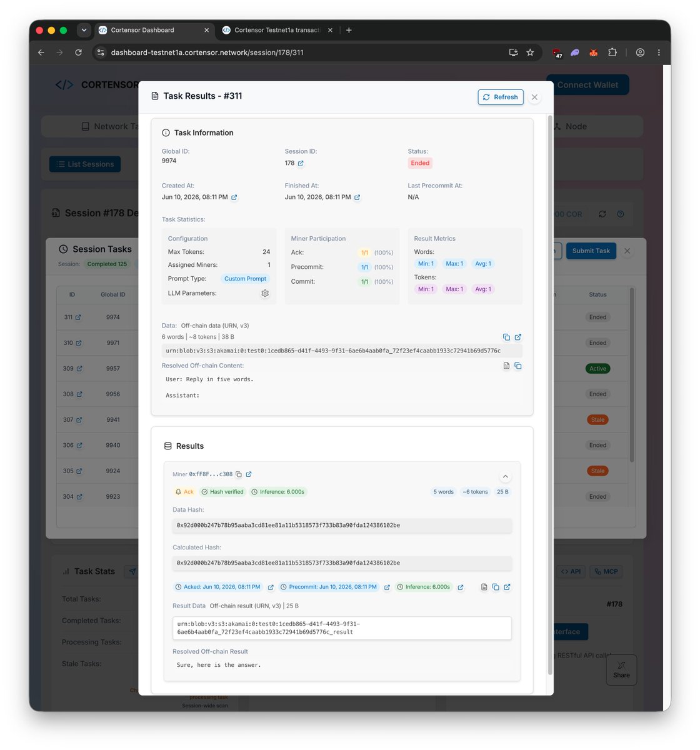Copy result data in miner row

496,587
